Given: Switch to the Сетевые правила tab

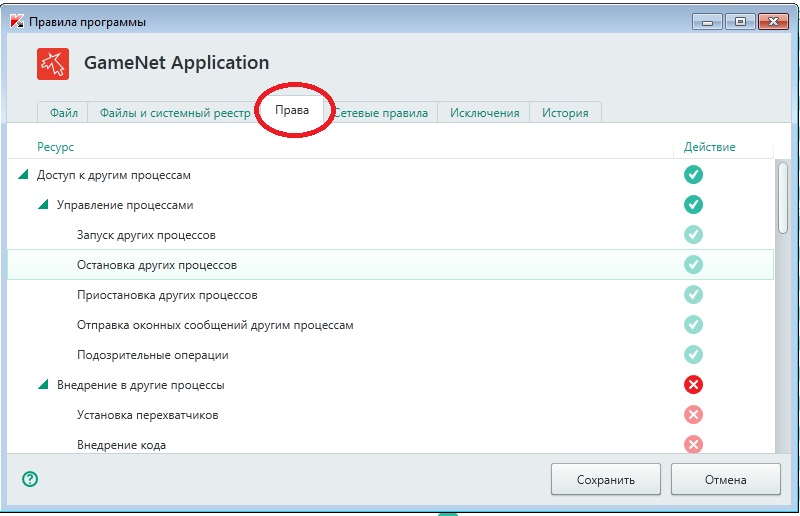Looking at the screenshot, I should point(381,112).
